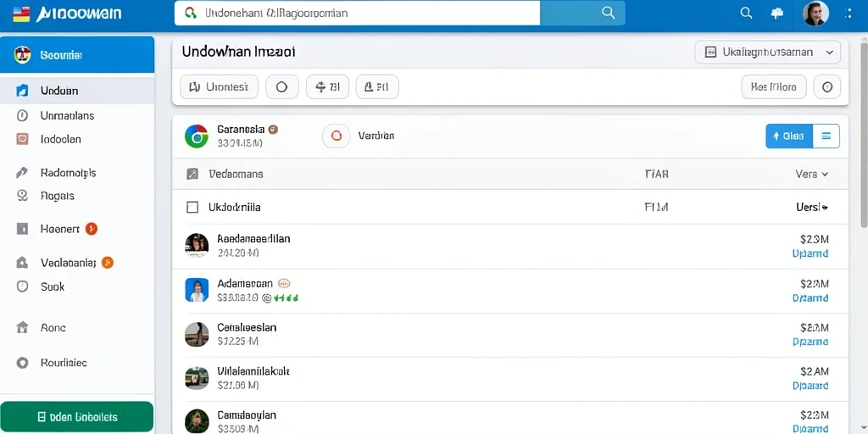Open Vaolaoaniaj in the sidebar
This screenshot has height=434, width=868.
pos(68,263)
